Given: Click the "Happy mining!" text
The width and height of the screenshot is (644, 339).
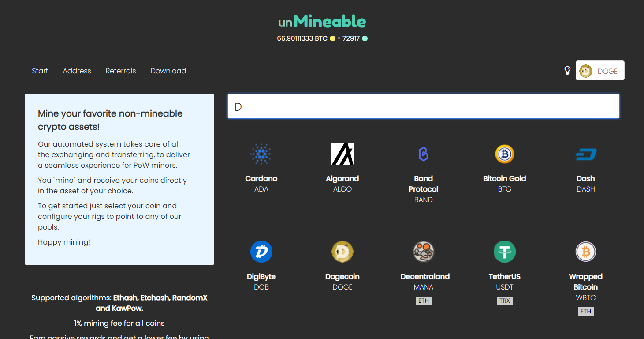Looking at the screenshot, I should pos(64,242).
